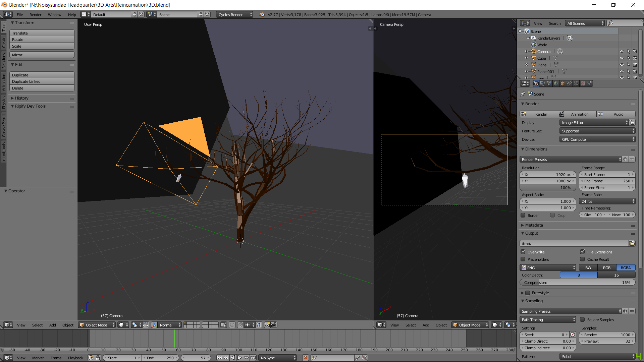
Task: Enable the Placeholders checkbox
Action: [523, 259]
